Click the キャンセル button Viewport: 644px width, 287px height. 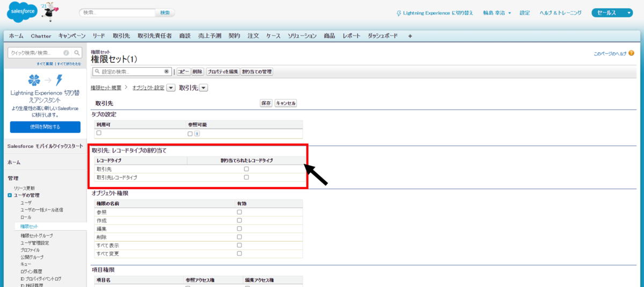(286, 103)
